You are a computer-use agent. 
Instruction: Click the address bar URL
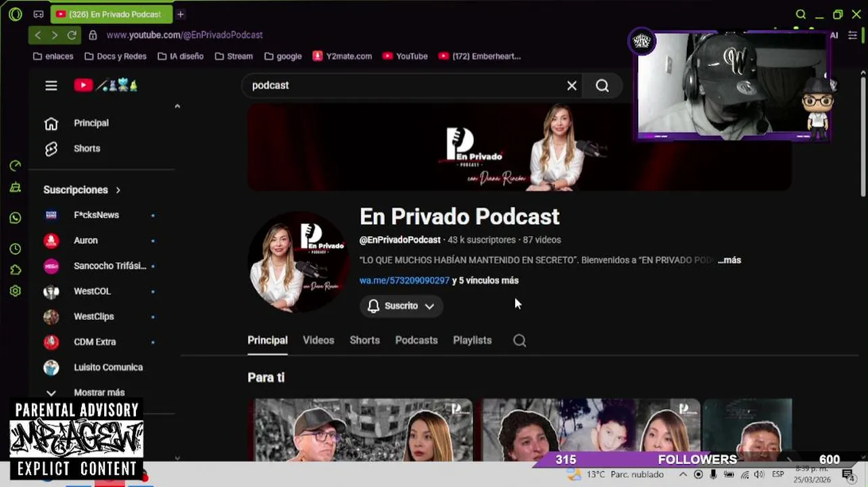tap(185, 35)
